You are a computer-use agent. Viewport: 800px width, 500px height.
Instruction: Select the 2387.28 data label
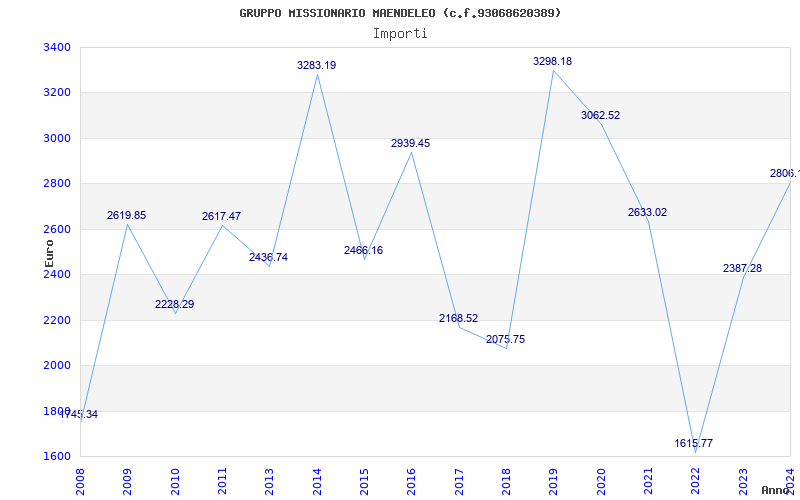tap(742, 268)
